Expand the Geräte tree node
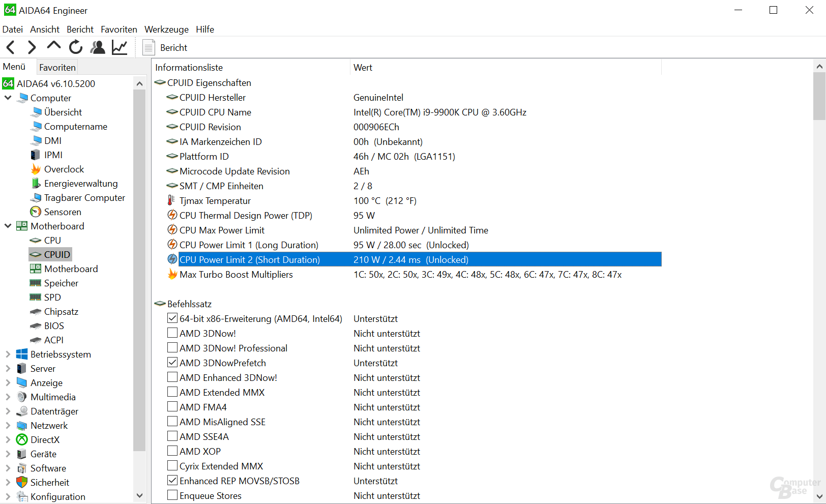826x504 pixels. pos(8,454)
